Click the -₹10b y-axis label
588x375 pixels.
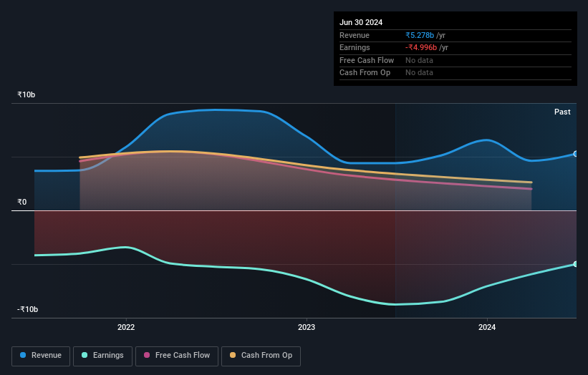point(27,309)
